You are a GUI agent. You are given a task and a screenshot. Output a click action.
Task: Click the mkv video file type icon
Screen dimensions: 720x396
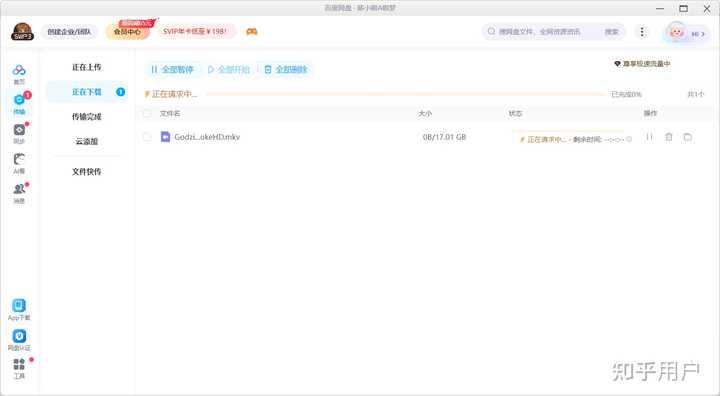pyautogui.click(x=165, y=136)
